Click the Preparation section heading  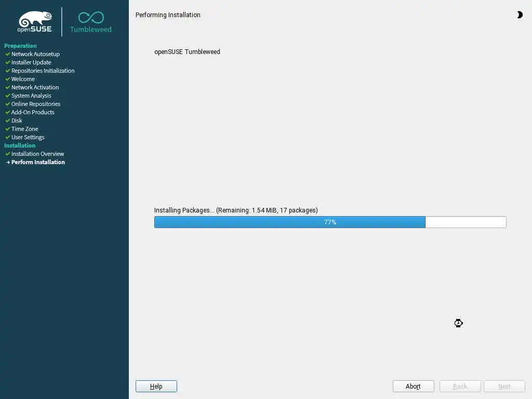point(20,46)
